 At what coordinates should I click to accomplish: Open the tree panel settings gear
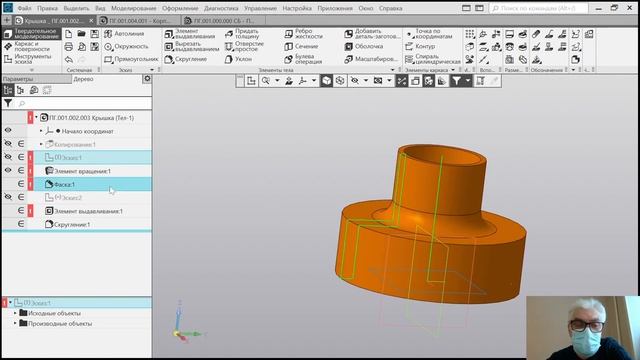coord(147,78)
